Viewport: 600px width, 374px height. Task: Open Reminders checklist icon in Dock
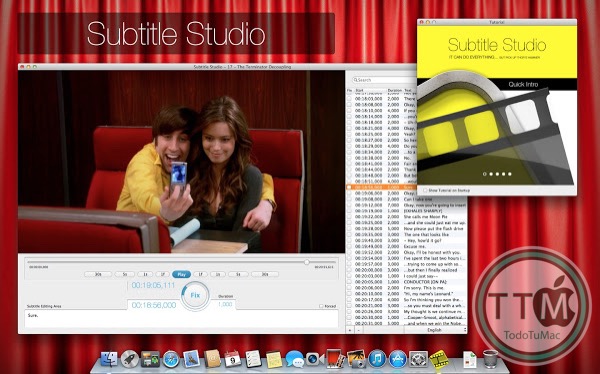[253, 359]
